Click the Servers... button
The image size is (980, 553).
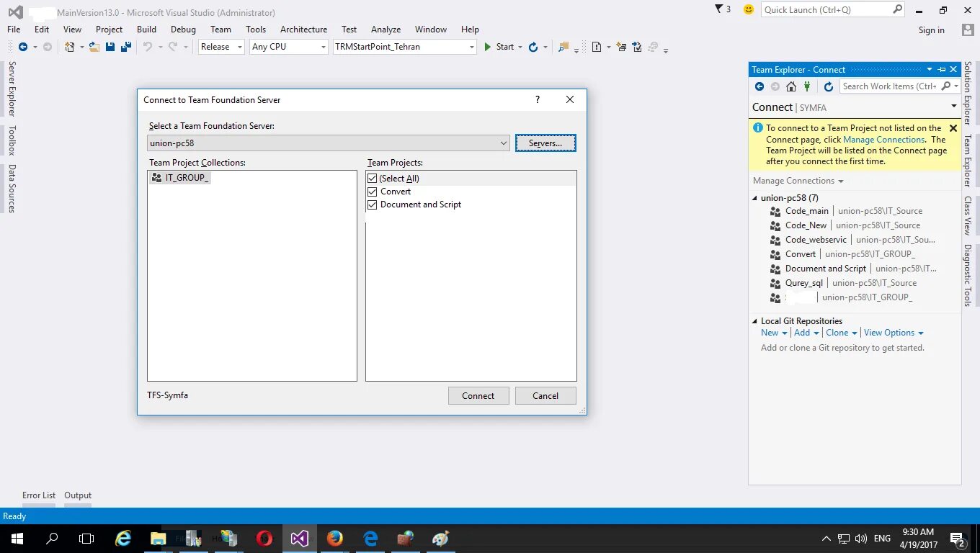coord(545,143)
